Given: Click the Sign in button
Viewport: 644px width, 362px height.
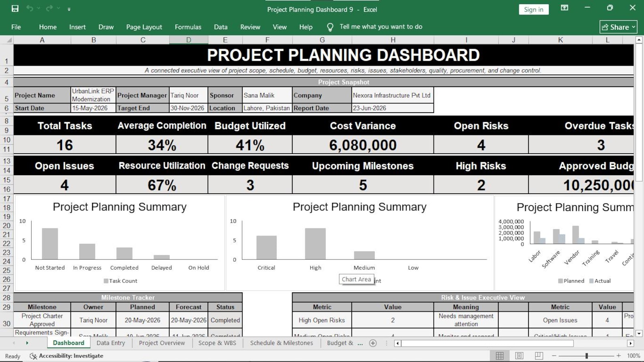Looking at the screenshot, I should click(533, 9).
